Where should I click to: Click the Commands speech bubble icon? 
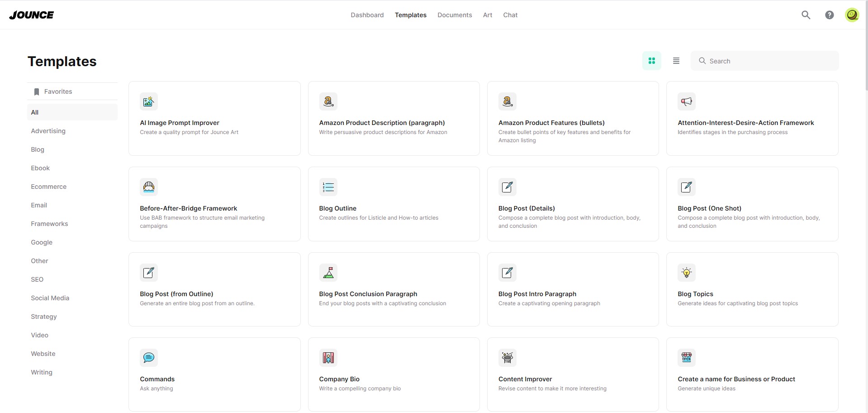point(149,358)
